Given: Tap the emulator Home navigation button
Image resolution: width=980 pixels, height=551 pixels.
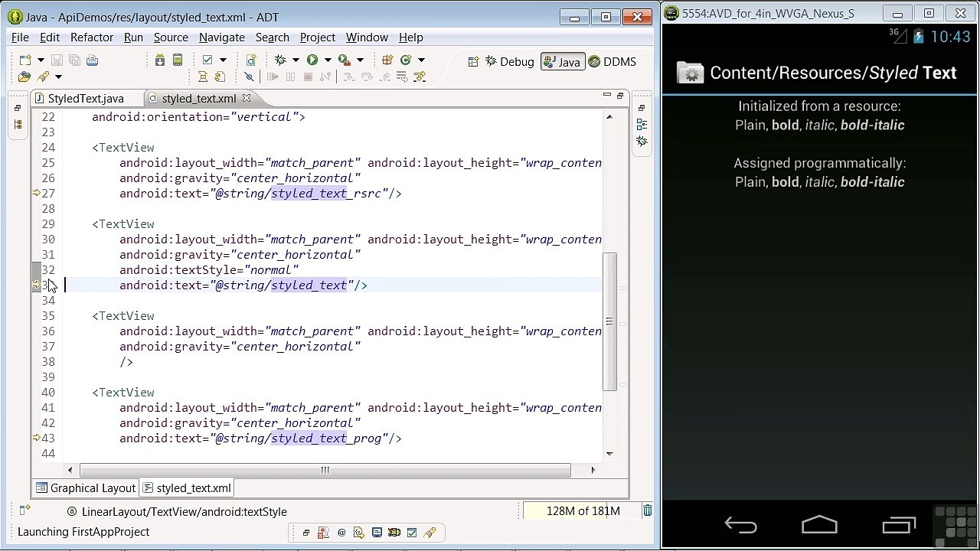Looking at the screenshot, I should tap(819, 525).
